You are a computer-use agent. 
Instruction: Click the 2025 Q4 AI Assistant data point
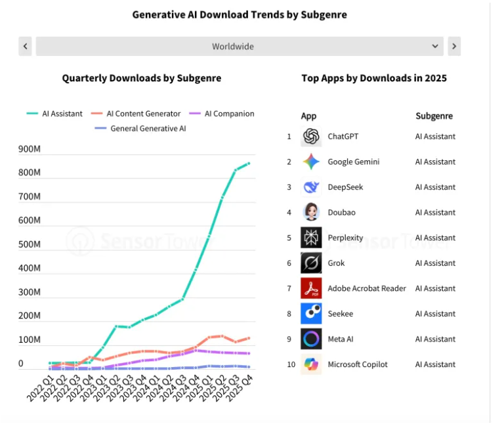tap(249, 163)
